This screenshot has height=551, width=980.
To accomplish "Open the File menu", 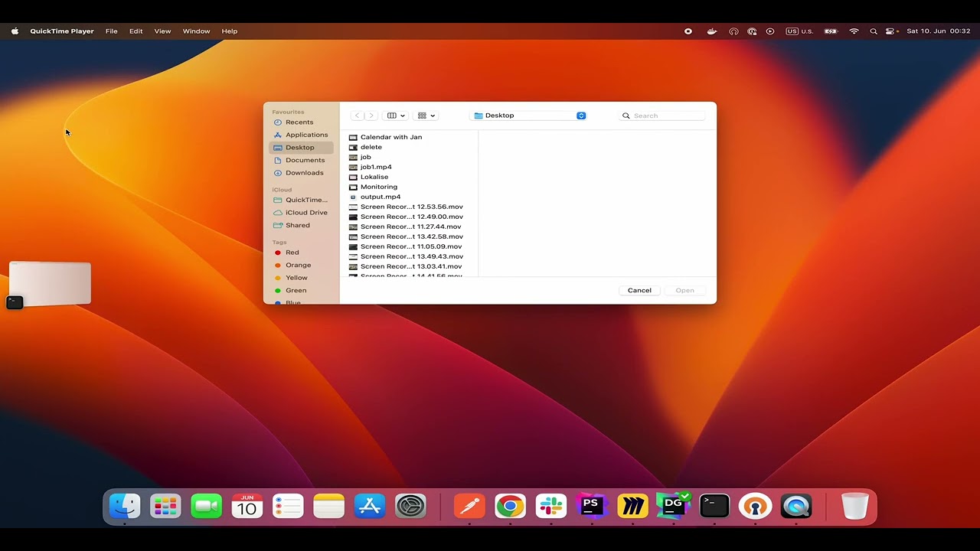I will [x=111, y=31].
